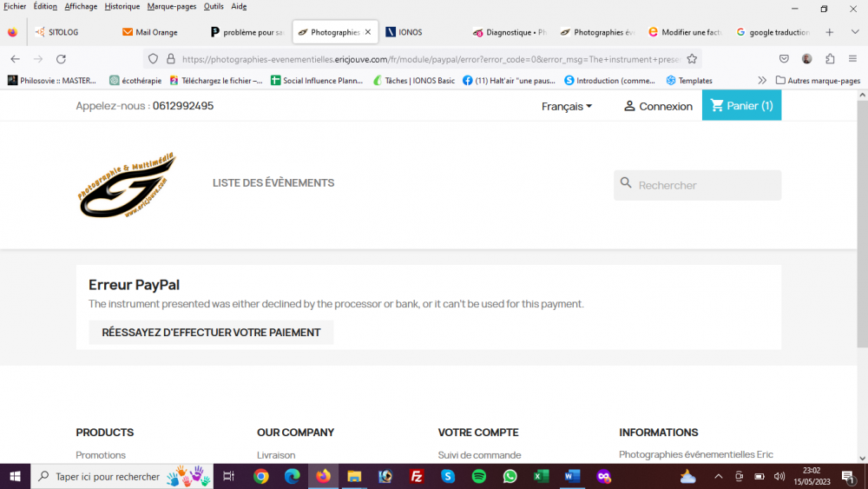Open the Pocket save icon
Screen dimensions: 868x489
pyautogui.click(x=784, y=59)
